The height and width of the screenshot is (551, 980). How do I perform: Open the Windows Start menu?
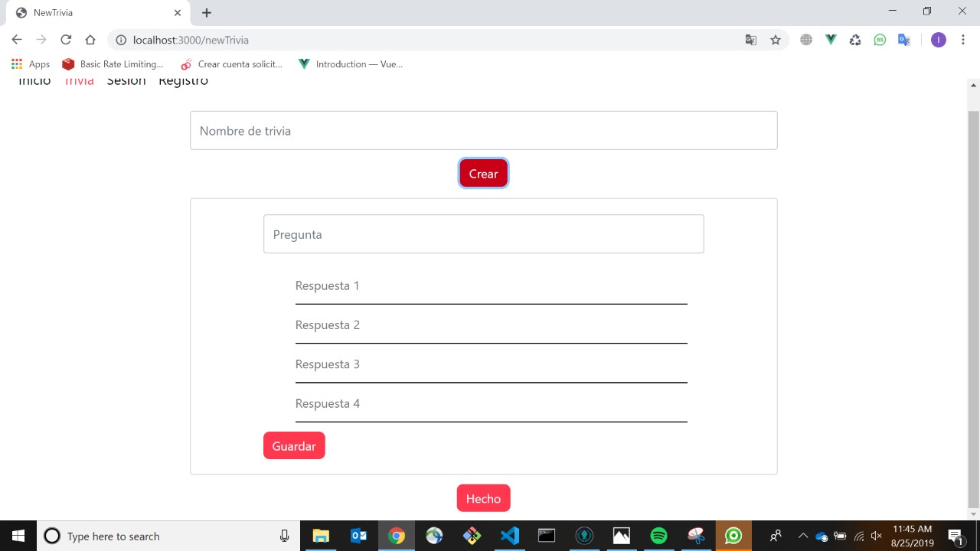coord(18,536)
